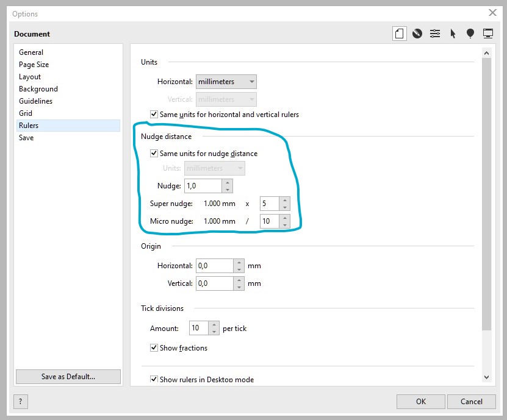Open the Document options page icon
Image resolution: width=507 pixels, height=420 pixels.
(x=400, y=34)
